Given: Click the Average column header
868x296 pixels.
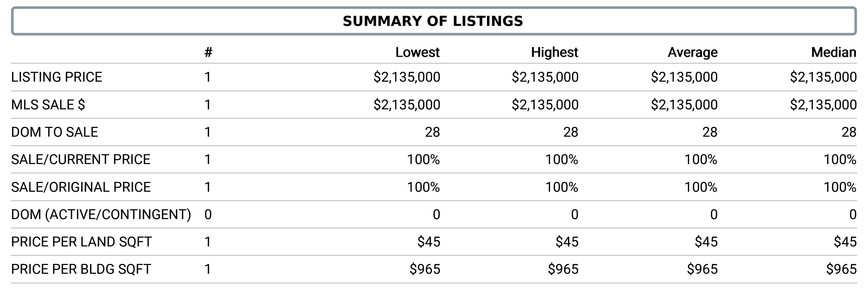Looking at the screenshot, I should pyautogui.click(x=692, y=52).
